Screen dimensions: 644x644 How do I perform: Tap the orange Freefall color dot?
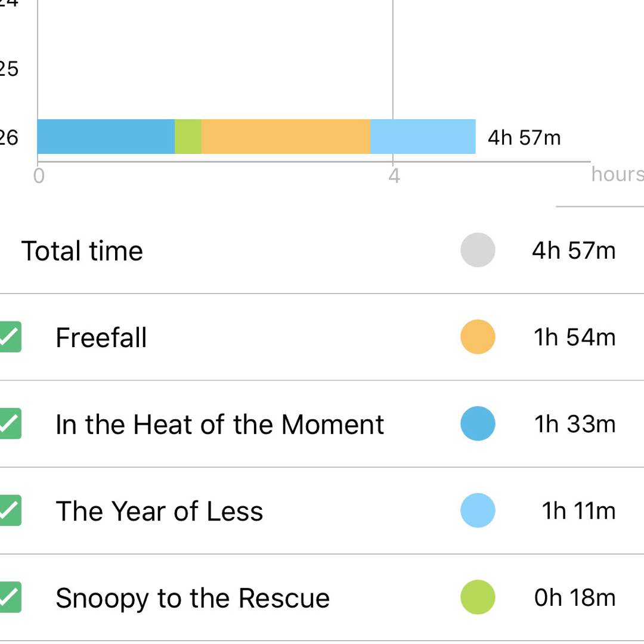tap(478, 337)
